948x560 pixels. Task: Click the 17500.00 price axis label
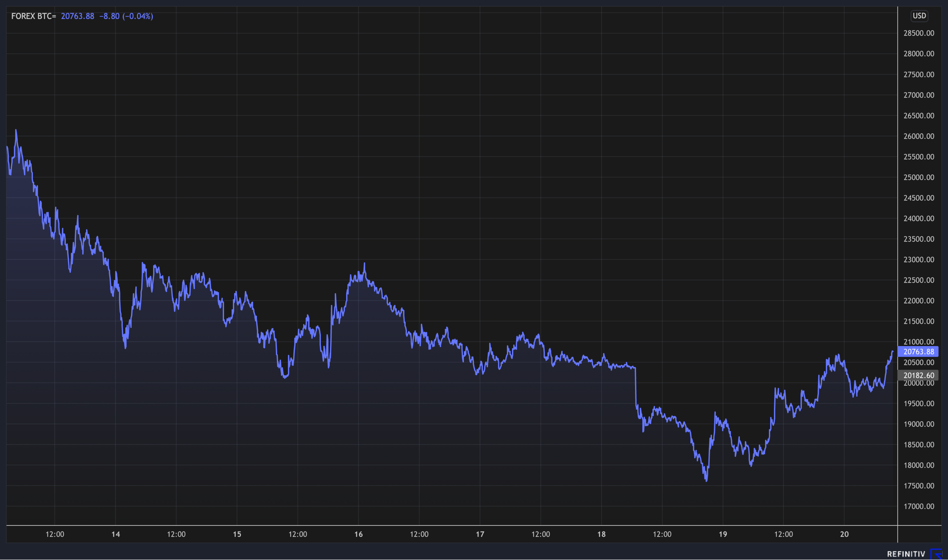pyautogui.click(x=919, y=486)
